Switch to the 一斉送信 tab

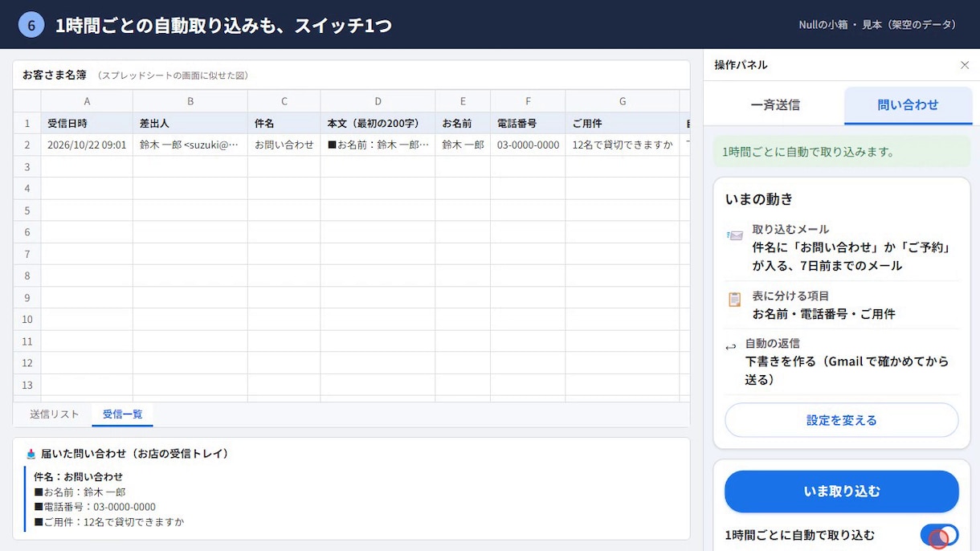pyautogui.click(x=775, y=105)
